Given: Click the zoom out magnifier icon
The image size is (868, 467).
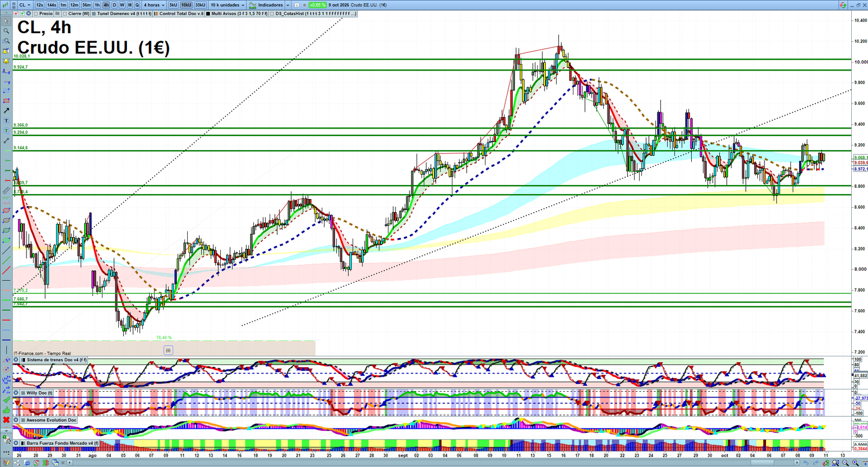Looking at the screenshot, I should [x=845, y=463].
